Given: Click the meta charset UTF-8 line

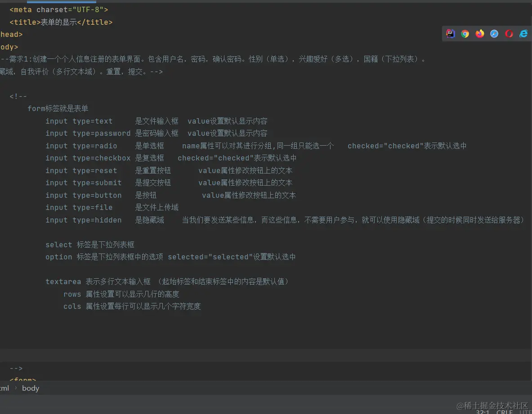Looking at the screenshot, I should 58,9.
